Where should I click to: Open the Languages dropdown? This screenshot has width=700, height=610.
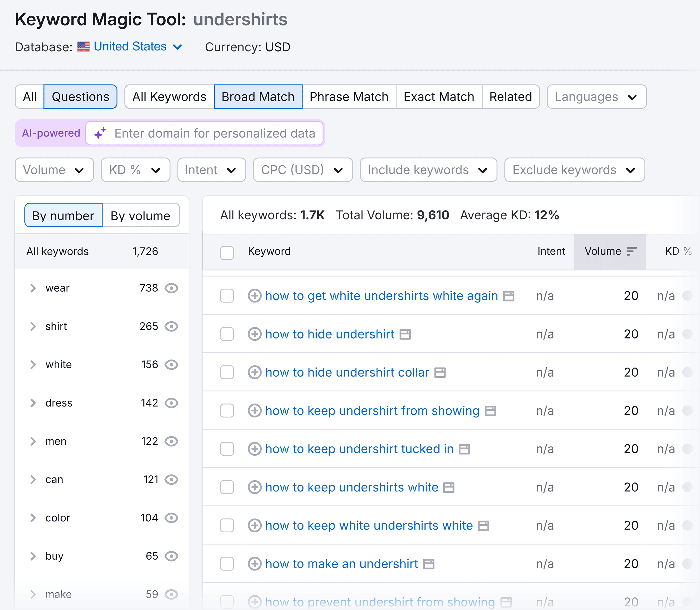(596, 97)
